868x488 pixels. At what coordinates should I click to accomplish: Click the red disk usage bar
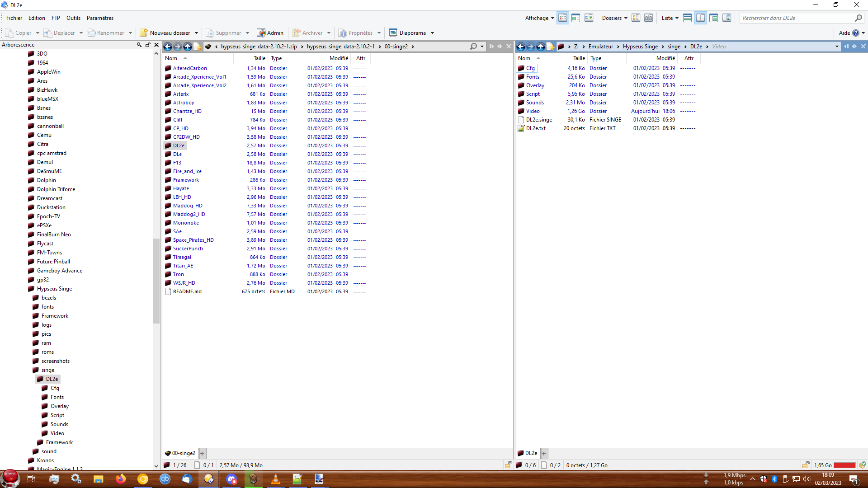[x=844, y=465]
